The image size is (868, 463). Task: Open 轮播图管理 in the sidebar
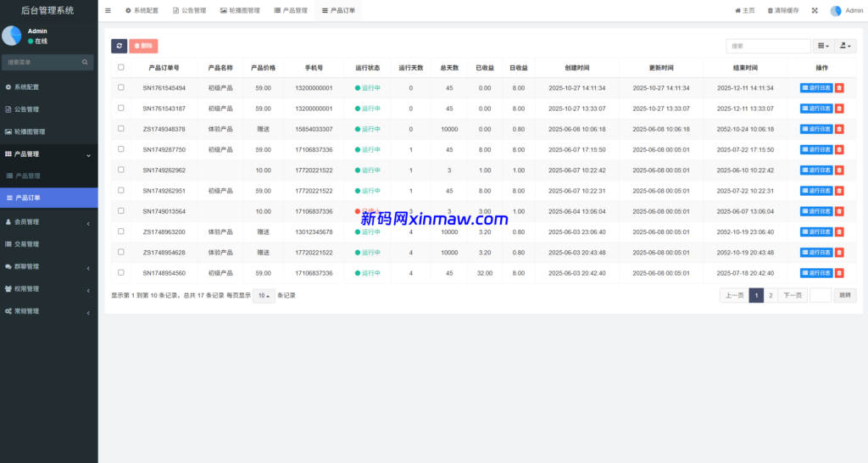[x=48, y=131]
